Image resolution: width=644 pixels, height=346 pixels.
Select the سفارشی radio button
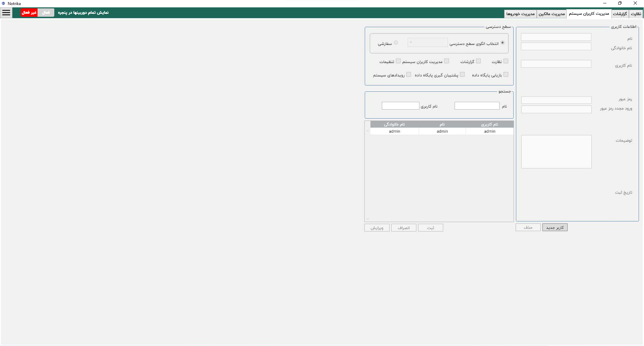click(x=396, y=43)
